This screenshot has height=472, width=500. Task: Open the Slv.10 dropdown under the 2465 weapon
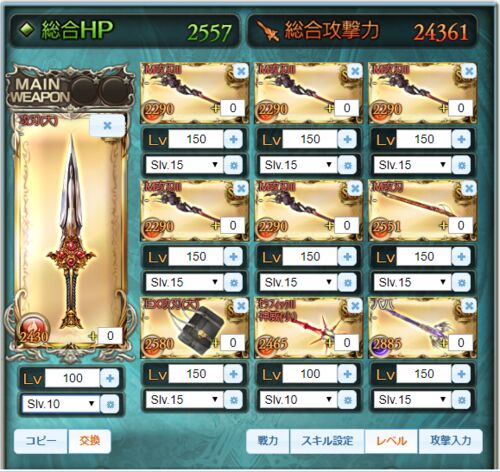tap(298, 400)
